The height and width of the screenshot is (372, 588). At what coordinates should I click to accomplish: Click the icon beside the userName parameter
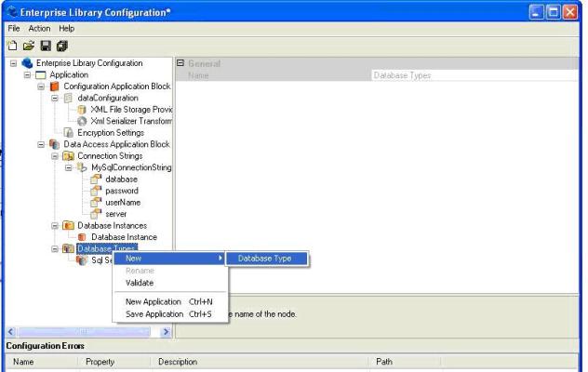(x=96, y=203)
